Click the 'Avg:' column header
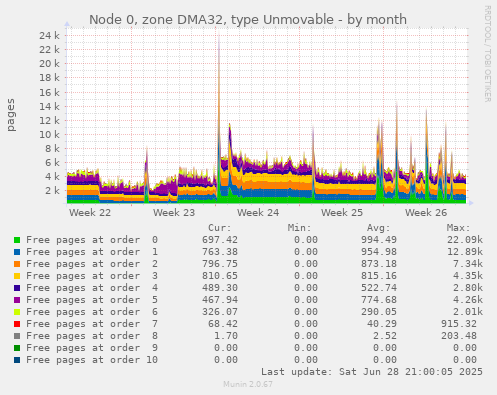The width and height of the screenshot is (497, 395). click(x=379, y=228)
